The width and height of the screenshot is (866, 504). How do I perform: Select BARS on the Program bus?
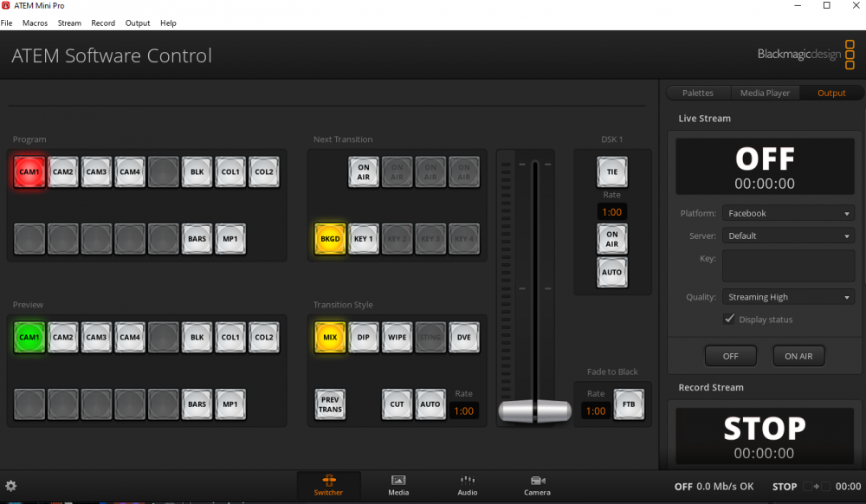tap(197, 238)
